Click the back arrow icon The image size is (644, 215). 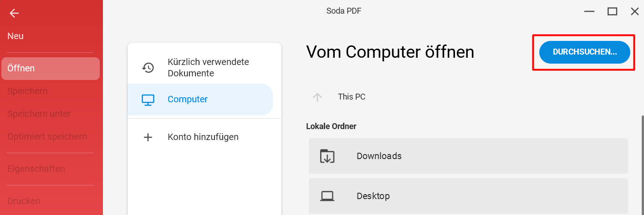(x=14, y=13)
